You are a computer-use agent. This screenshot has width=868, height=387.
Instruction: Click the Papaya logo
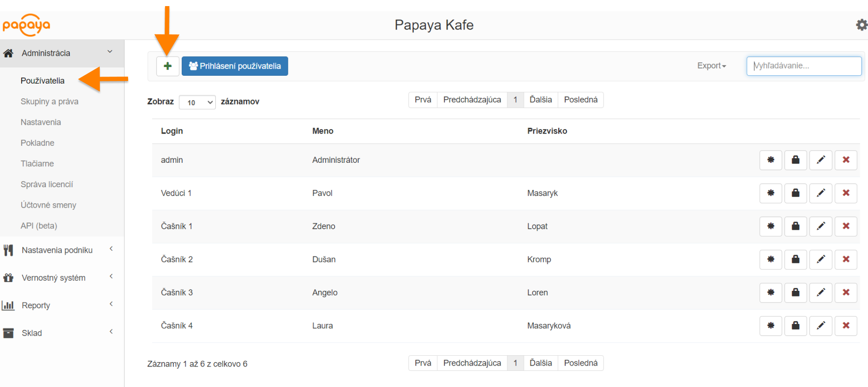[26, 25]
